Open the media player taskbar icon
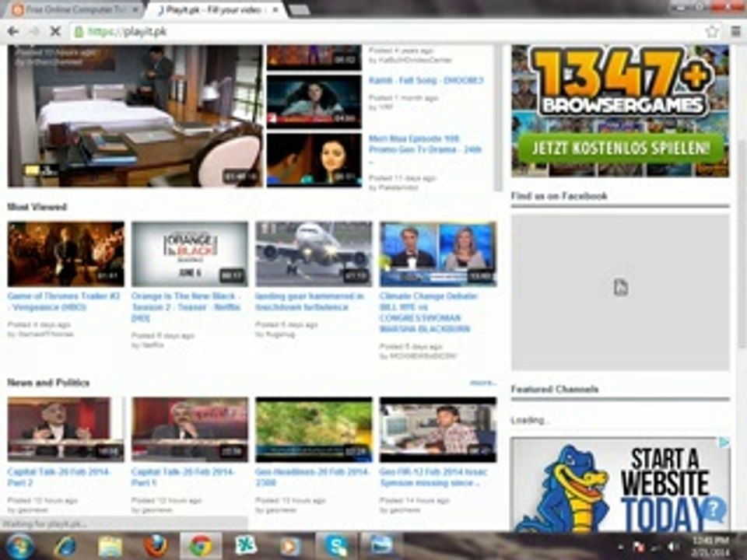747x560 pixels. click(x=290, y=546)
